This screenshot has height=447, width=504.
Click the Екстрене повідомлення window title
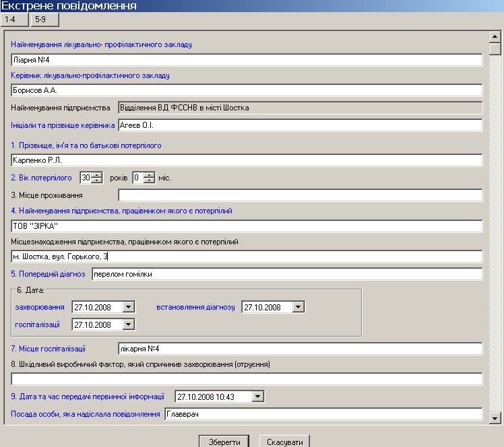69,6
